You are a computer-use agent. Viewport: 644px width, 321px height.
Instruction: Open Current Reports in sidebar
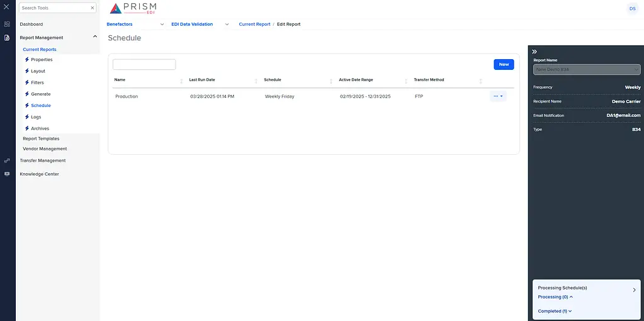pyautogui.click(x=40, y=49)
